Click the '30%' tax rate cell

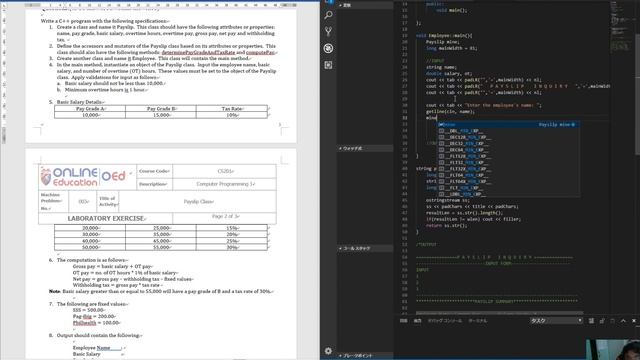[232, 247]
